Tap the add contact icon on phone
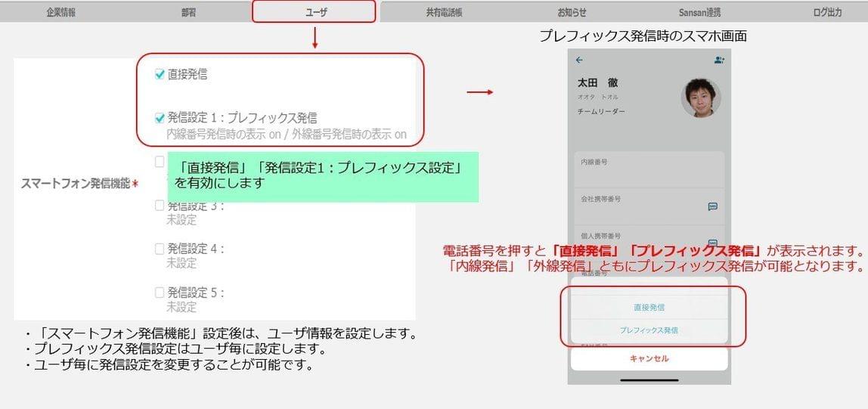This screenshot has width=868, height=409. pos(719,60)
